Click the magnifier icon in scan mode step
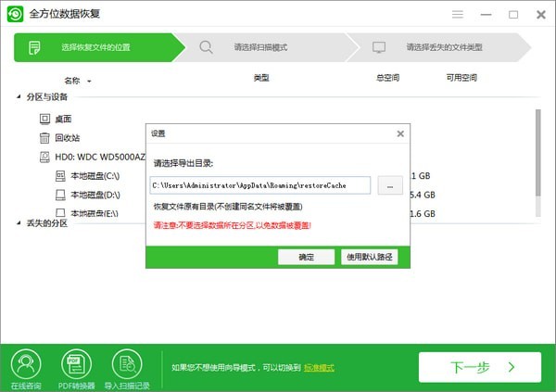 [206, 47]
